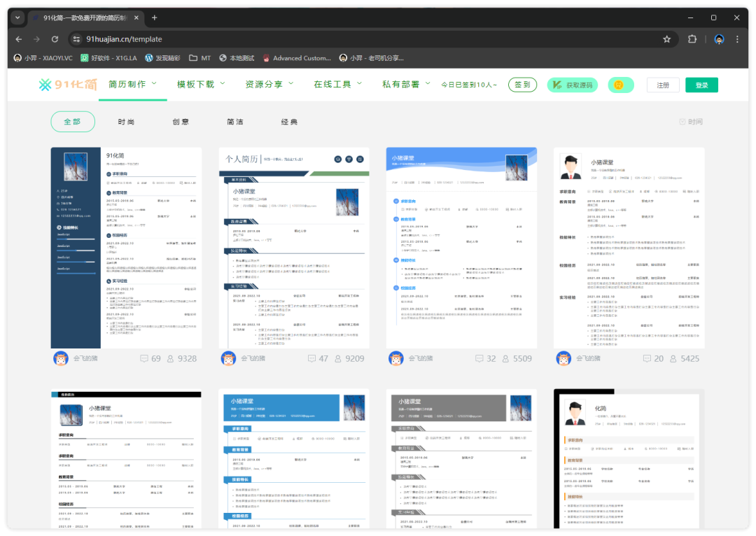Open 个人简历 template thumbnail
756x536 pixels.
pos(294,248)
